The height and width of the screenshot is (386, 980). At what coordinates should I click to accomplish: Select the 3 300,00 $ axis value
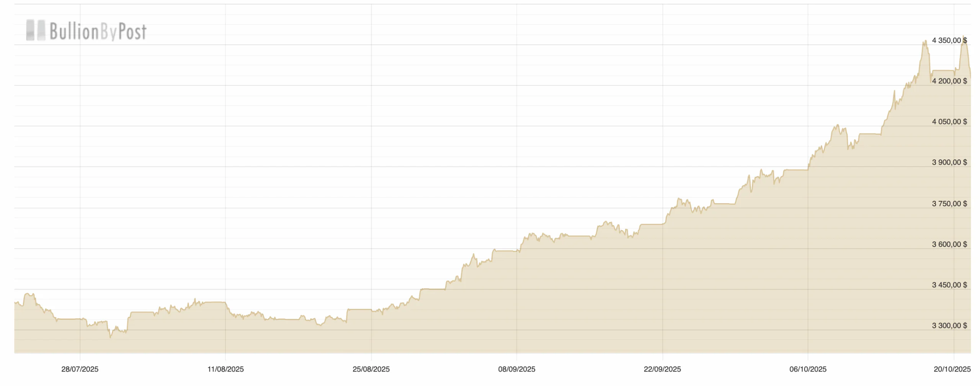pos(949,326)
